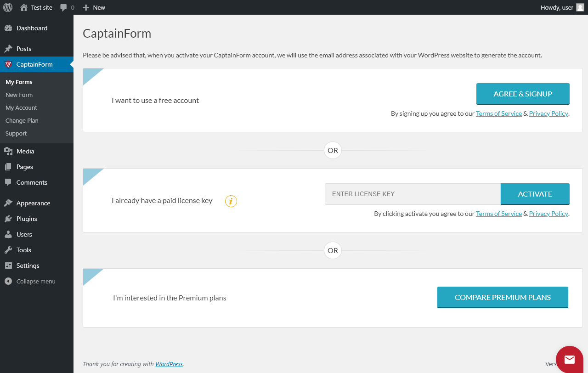Click the Comments speech bubble sidebar icon

(x=8, y=182)
